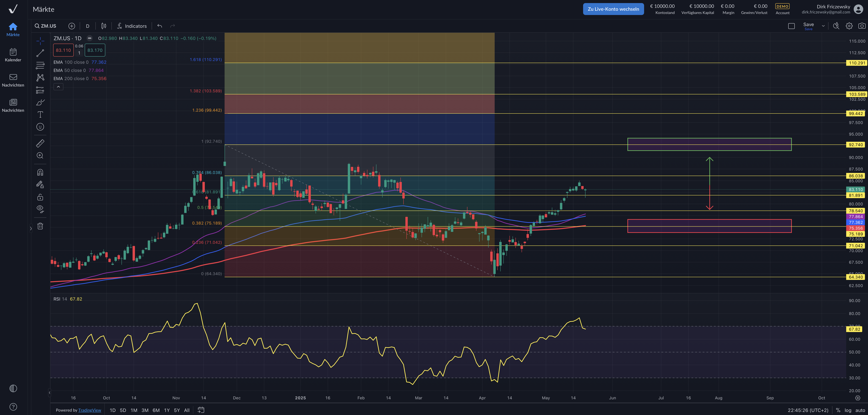Select the trend line drawing tool
This screenshot has height=415, width=868.
pyautogui.click(x=40, y=53)
